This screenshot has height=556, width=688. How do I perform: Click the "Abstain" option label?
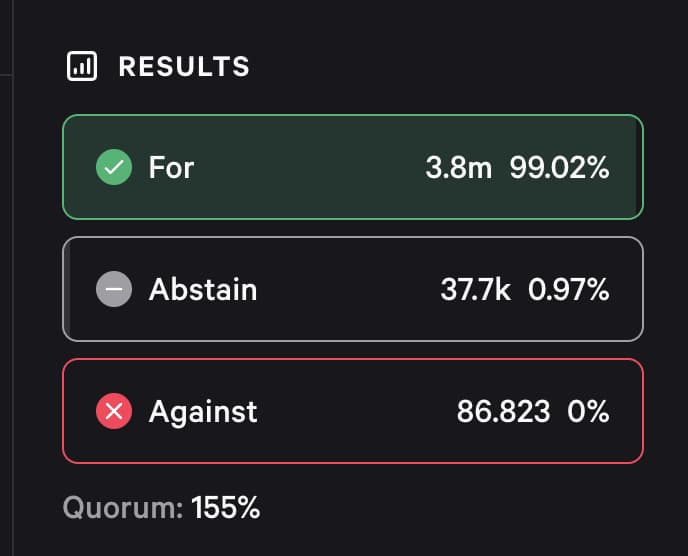point(203,290)
